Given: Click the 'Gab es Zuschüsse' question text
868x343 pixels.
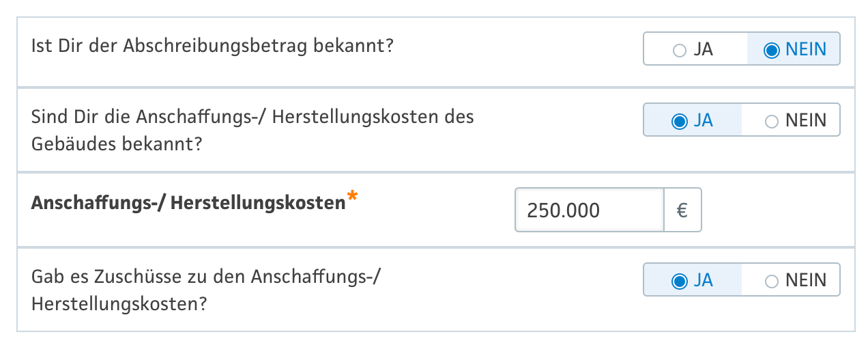Looking at the screenshot, I should click(x=204, y=277).
